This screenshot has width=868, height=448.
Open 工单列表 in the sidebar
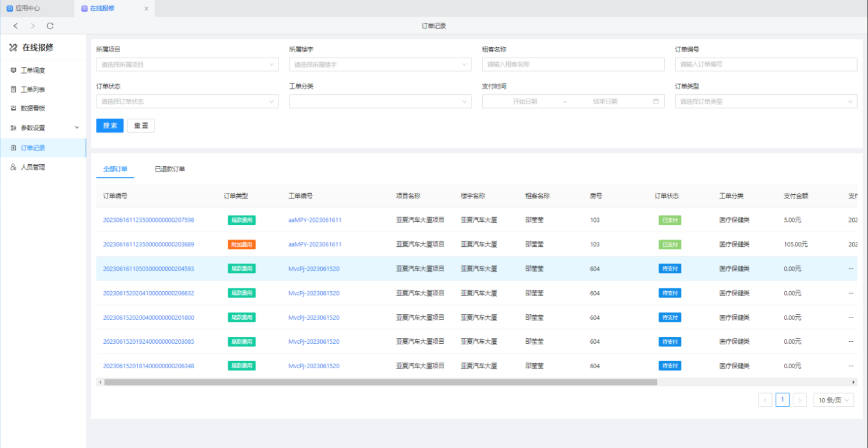(32, 90)
